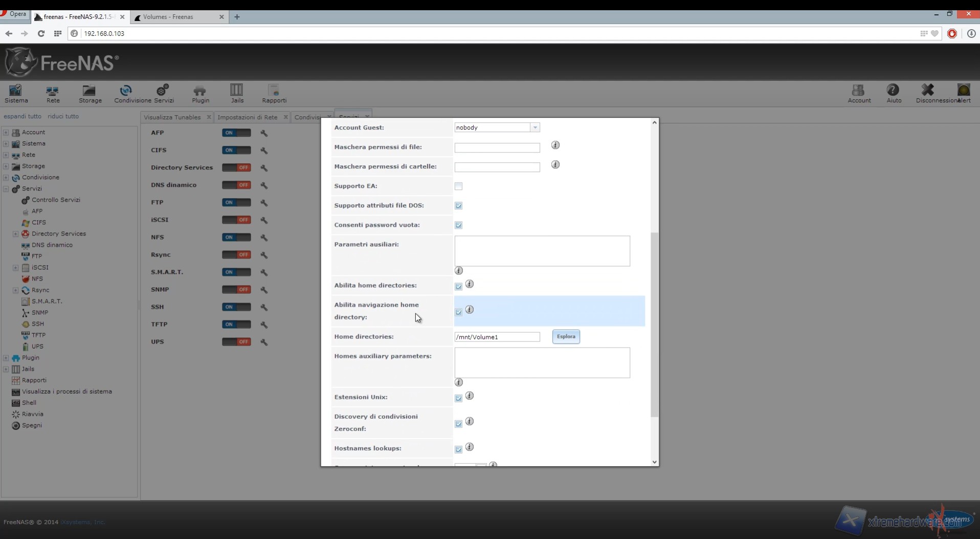Open CIFS settings wrench icon
Image resolution: width=980 pixels, height=539 pixels.
pyautogui.click(x=264, y=150)
